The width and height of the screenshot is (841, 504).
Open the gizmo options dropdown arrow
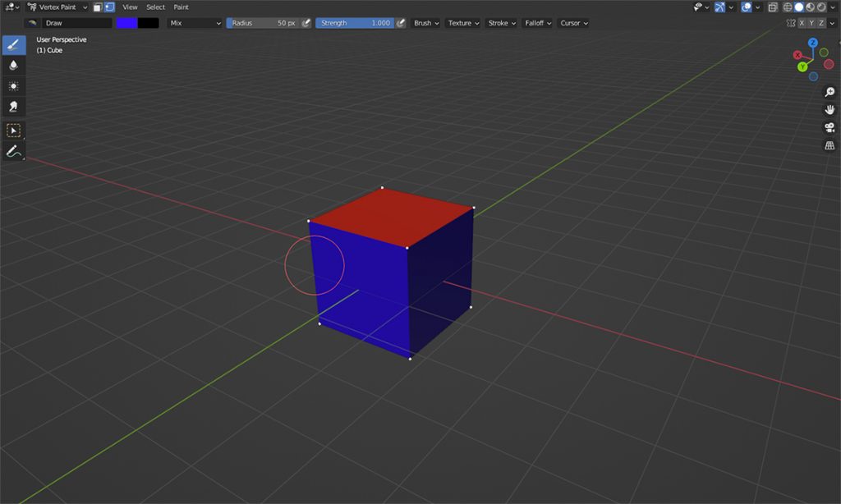(x=731, y=7)
